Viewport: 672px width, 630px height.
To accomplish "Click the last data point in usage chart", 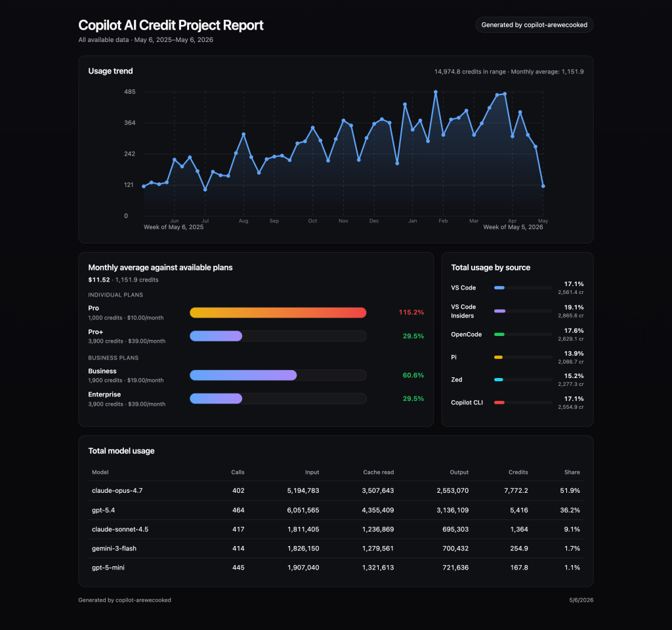I will click(543, 186).
